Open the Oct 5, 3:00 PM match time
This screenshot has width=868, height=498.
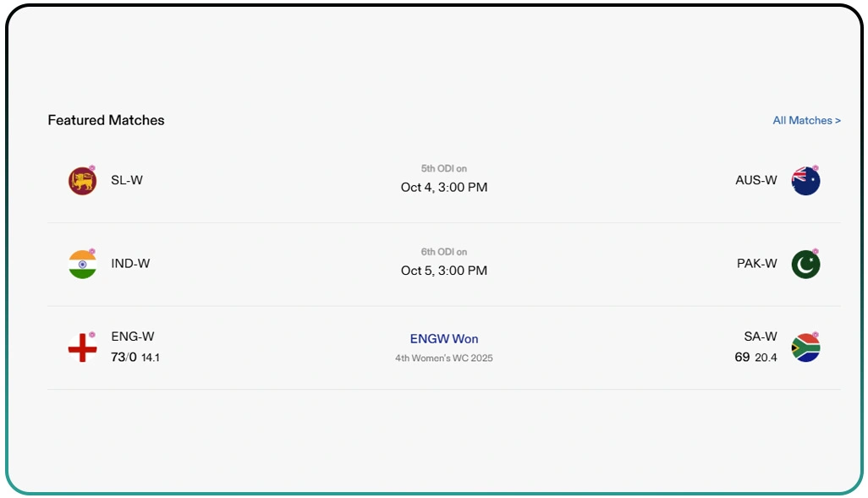coord(444,271)
